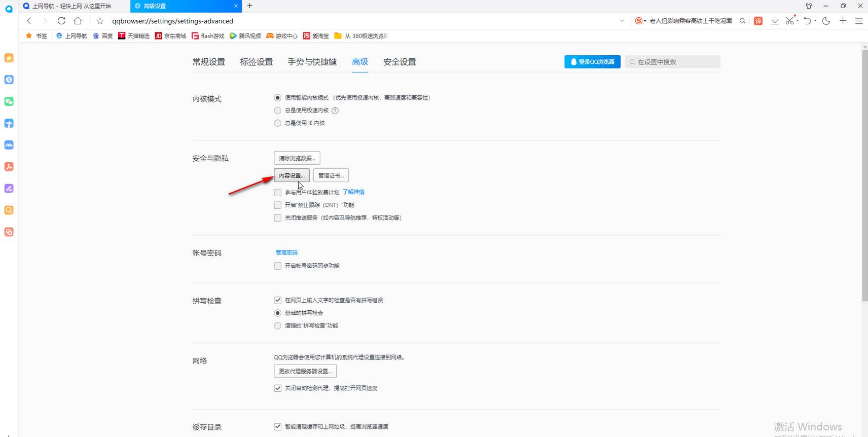Open the hamburger main menu icon
The height and width of the screenshot is (437, 868).
tap(859, 21)
